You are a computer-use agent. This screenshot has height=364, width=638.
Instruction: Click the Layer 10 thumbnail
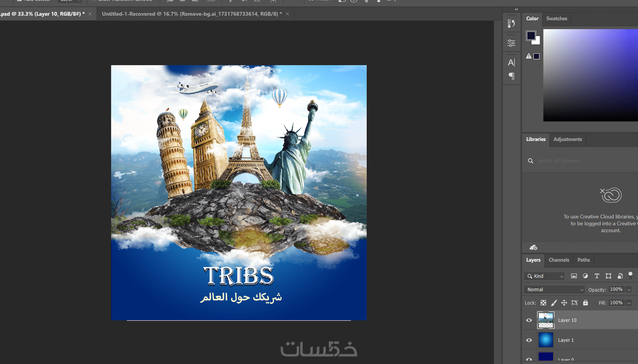coord(546,320)
